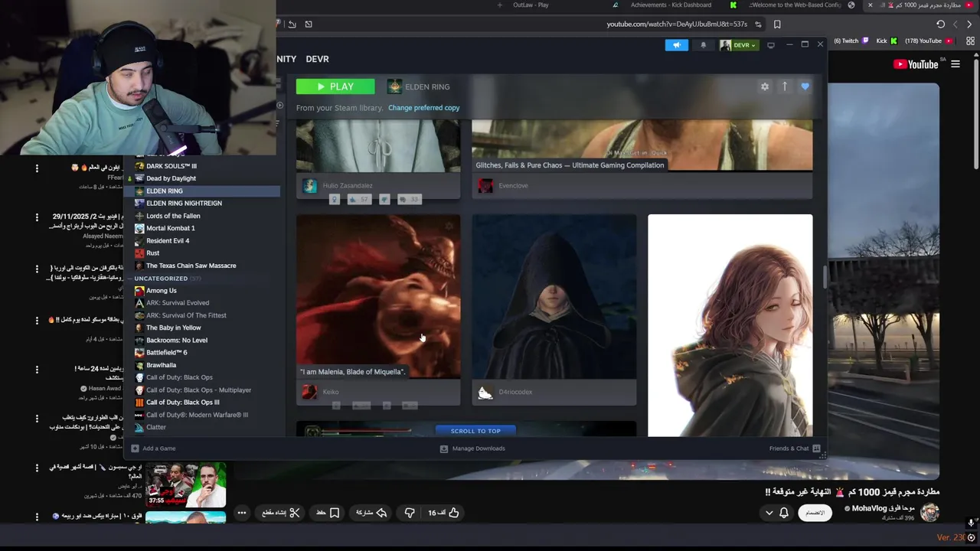Screen dimensions: 980x551
Task: Click Add a Game plus button
Action: tap(135, 448)
